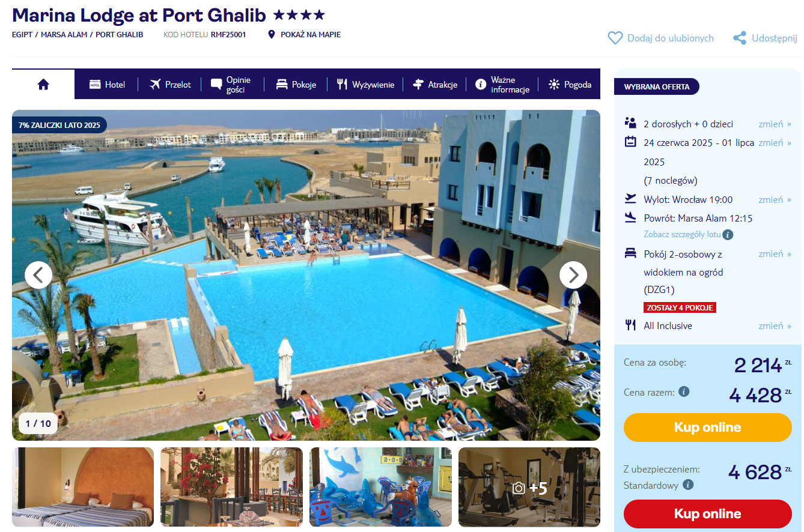The width and height of the screenshot is (804, 532).
Task: Select the Pogoda tab
Action: pos(570,85)
